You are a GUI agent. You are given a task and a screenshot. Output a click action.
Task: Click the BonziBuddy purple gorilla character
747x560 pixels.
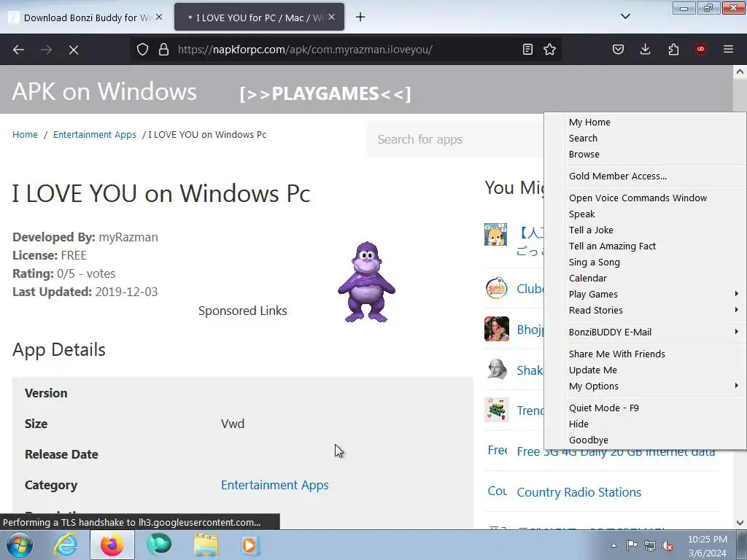[366, 282]
